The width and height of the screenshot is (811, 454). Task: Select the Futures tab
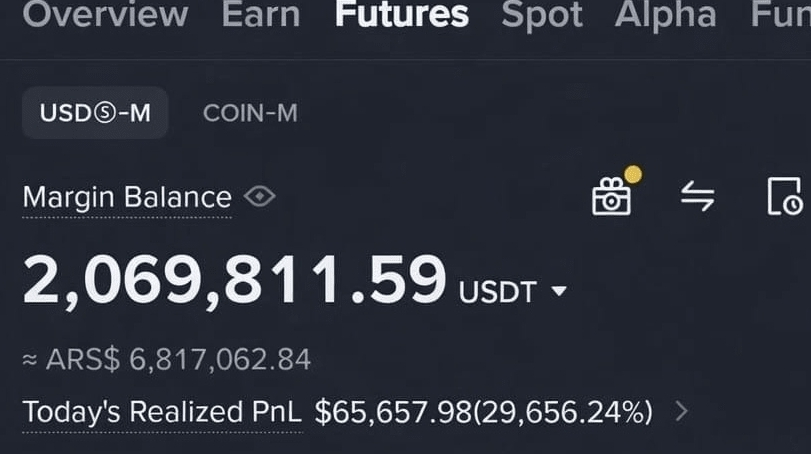[401, 14]
